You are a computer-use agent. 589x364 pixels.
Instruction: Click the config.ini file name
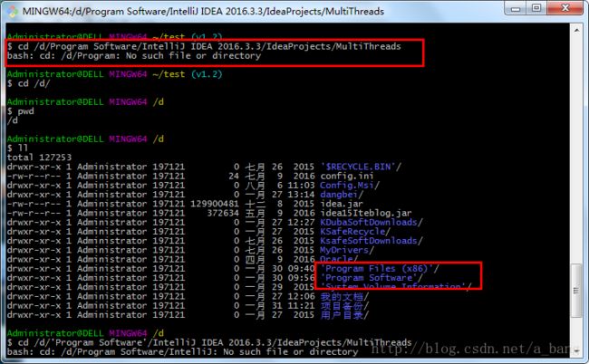pos(347,176)
